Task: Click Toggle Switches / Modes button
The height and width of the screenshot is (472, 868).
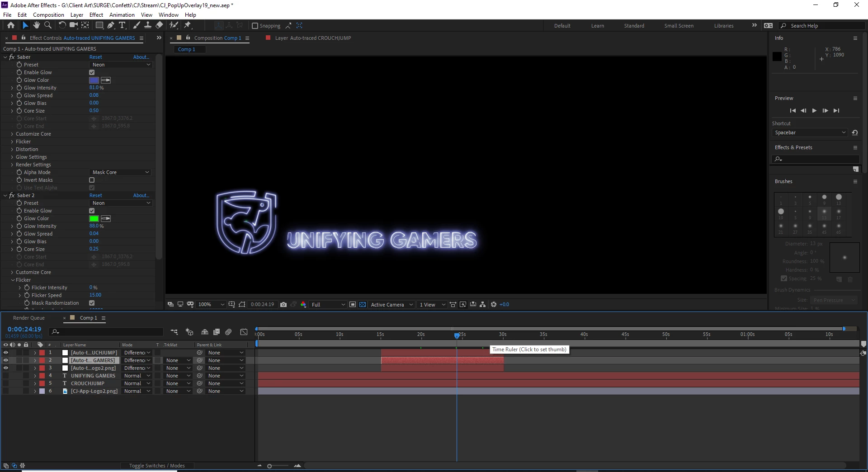Action: 157,466
